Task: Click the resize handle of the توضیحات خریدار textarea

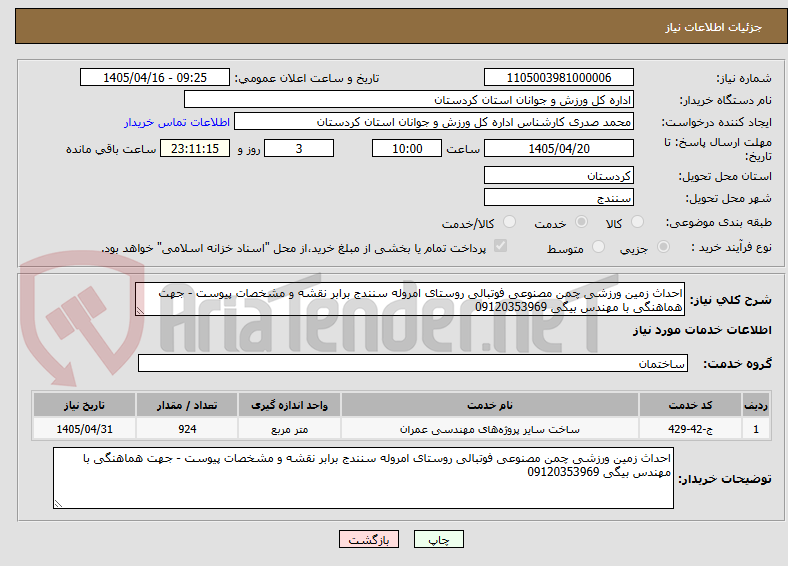Action: pos(58,504)
